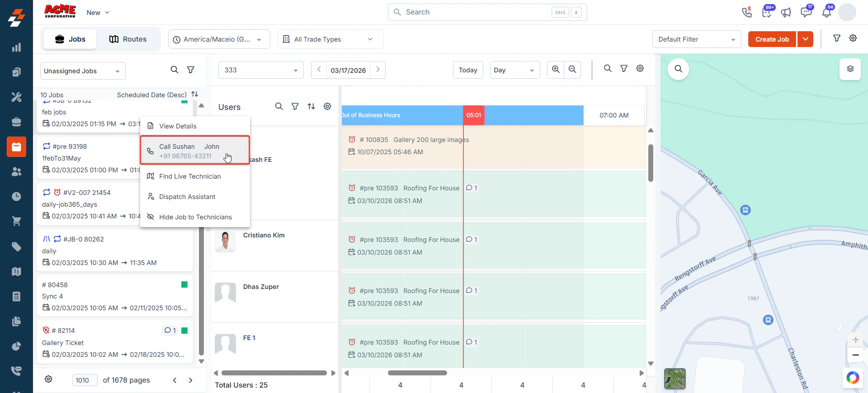Switch to the Routes tab
868x393 pixels.
point(128,39)
